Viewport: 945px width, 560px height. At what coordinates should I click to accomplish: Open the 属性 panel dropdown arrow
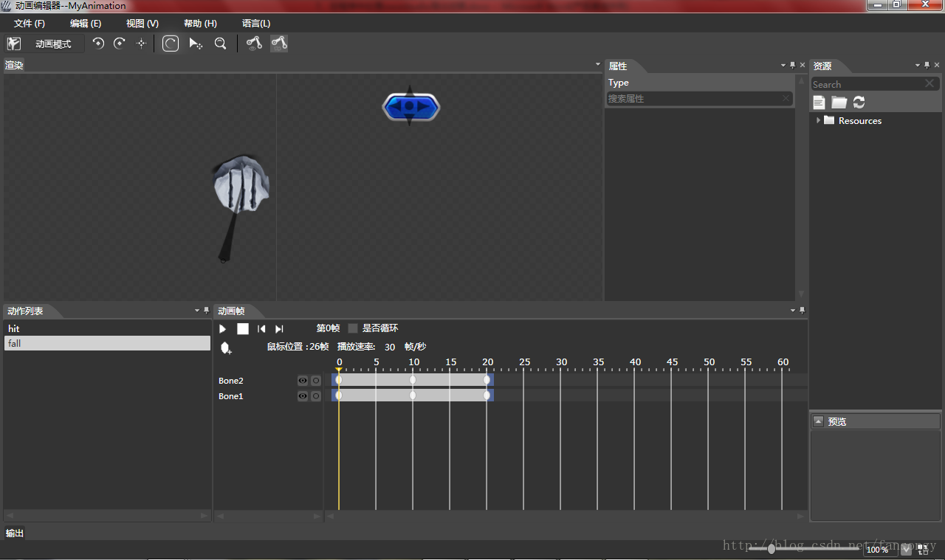(783, 65)
